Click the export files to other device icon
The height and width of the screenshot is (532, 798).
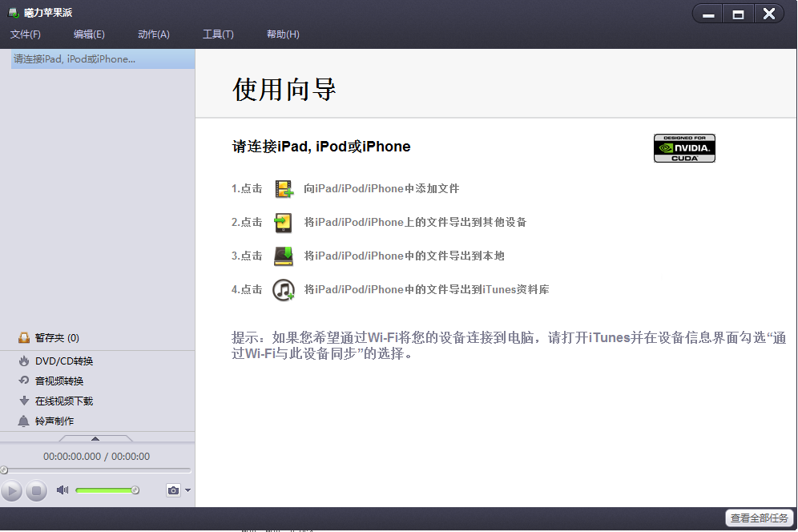click(283, 223)
